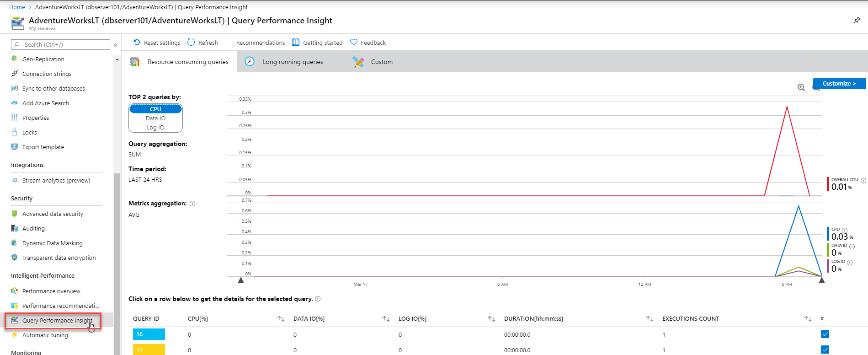Click the Automatic tuning lightning icon
868x355 pixels.
coord(15,335)
